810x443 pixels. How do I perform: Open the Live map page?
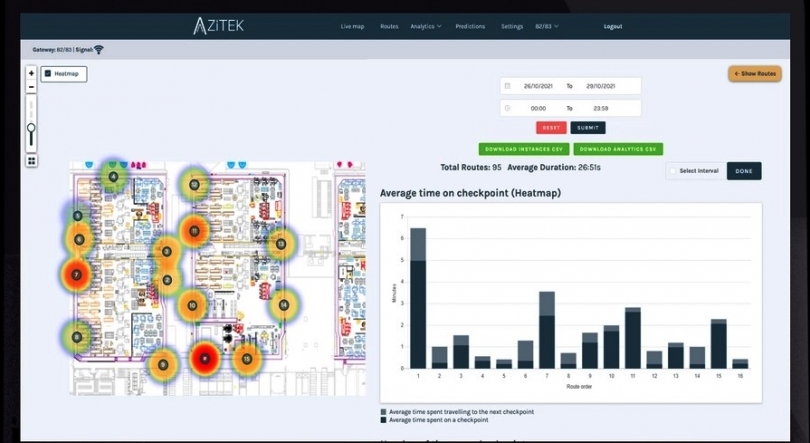point(352,26)
